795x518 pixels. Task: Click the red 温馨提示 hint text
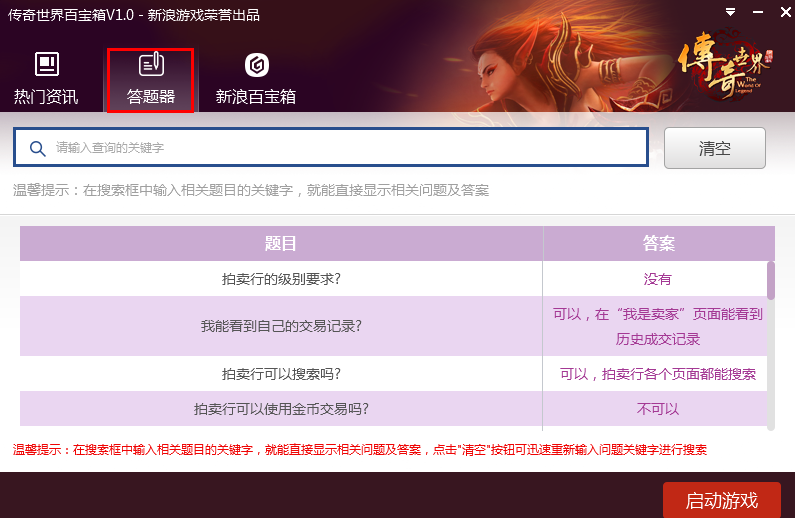click(359, 450)
